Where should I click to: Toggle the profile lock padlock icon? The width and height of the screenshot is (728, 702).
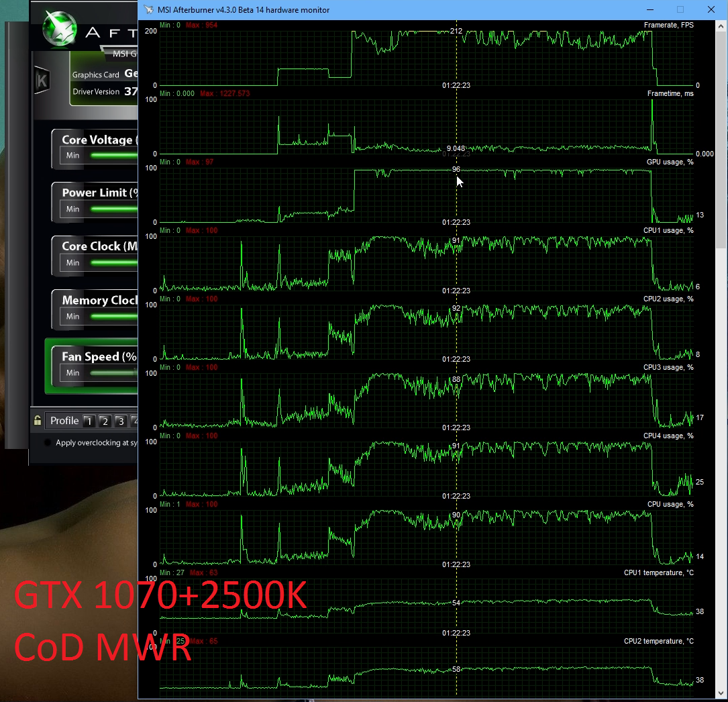[38, 421]
